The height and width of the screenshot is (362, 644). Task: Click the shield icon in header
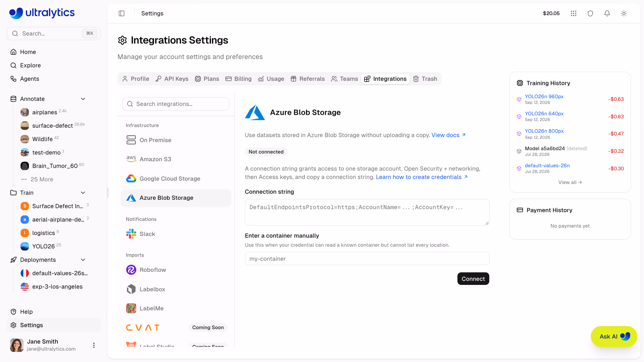pyautogui.click(x=590, y=13)
